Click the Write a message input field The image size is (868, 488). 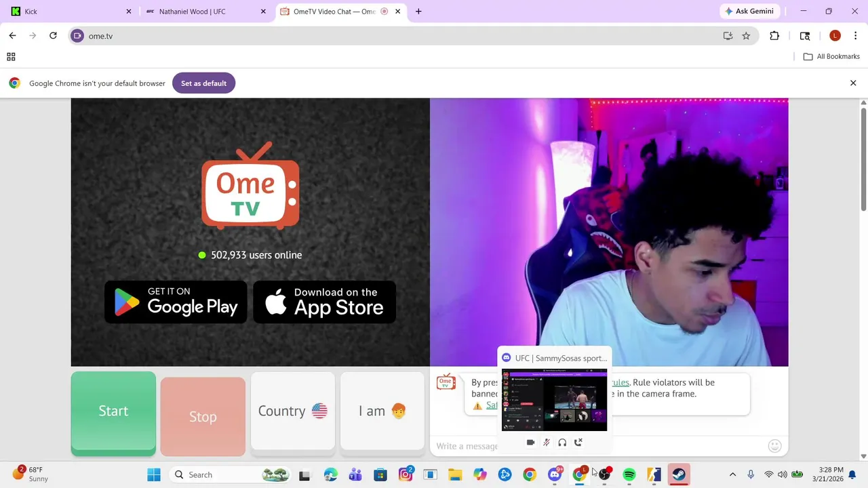pos(467,446)
